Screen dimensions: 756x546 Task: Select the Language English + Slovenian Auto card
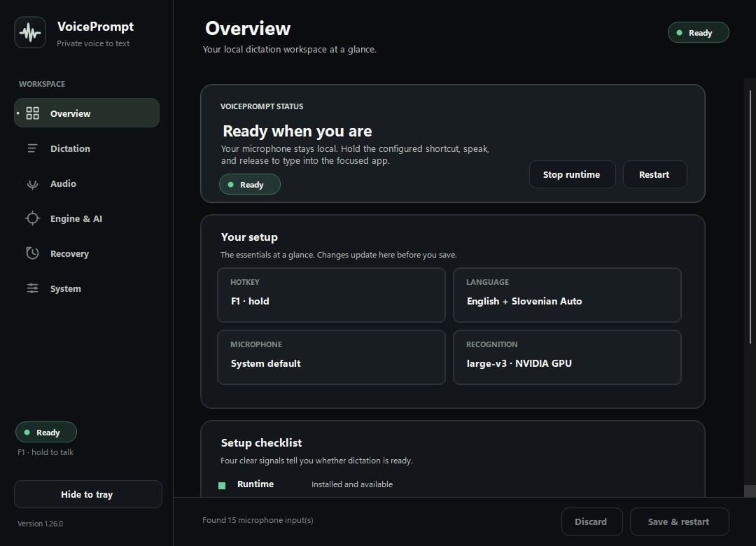(x=567, y=295)
